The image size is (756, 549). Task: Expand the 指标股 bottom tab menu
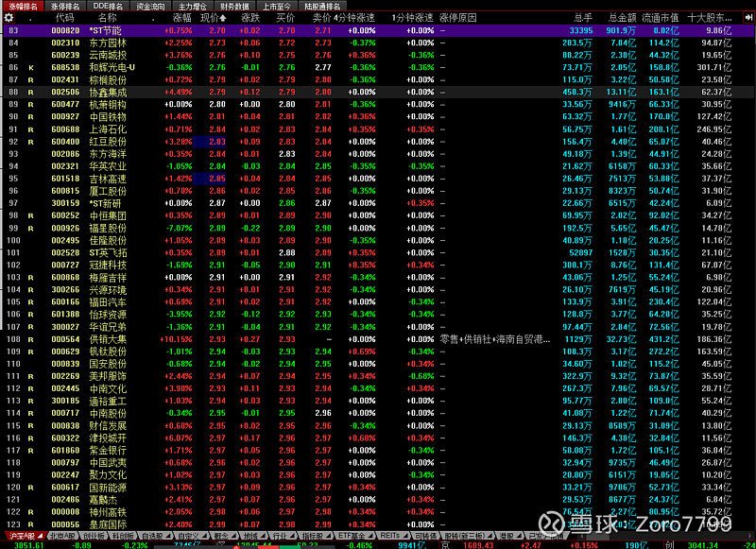point(327,536)
